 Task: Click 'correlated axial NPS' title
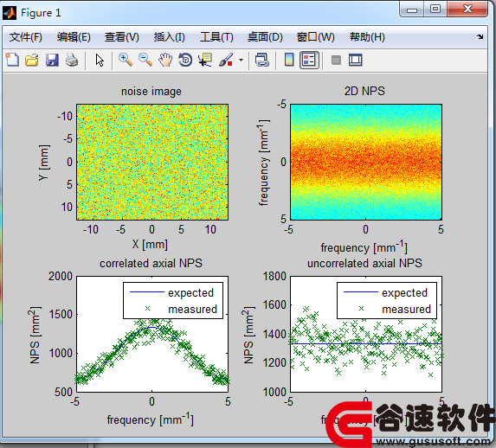(x=151, y=264)
